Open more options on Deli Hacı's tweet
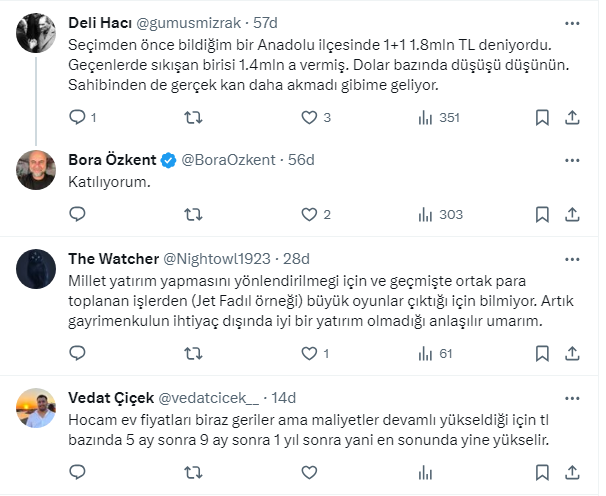 571,22
